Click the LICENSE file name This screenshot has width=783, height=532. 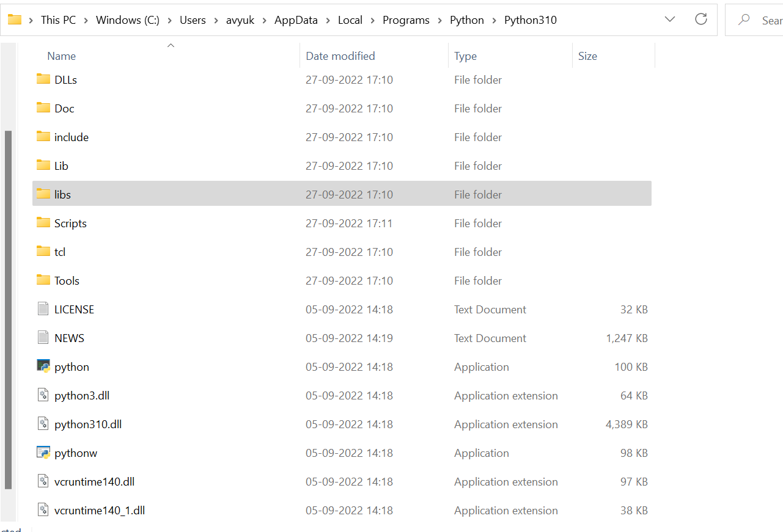tap(74, 310)
